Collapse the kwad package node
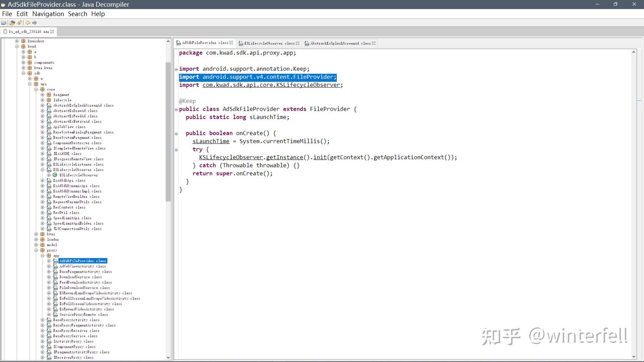 [17, 46]
